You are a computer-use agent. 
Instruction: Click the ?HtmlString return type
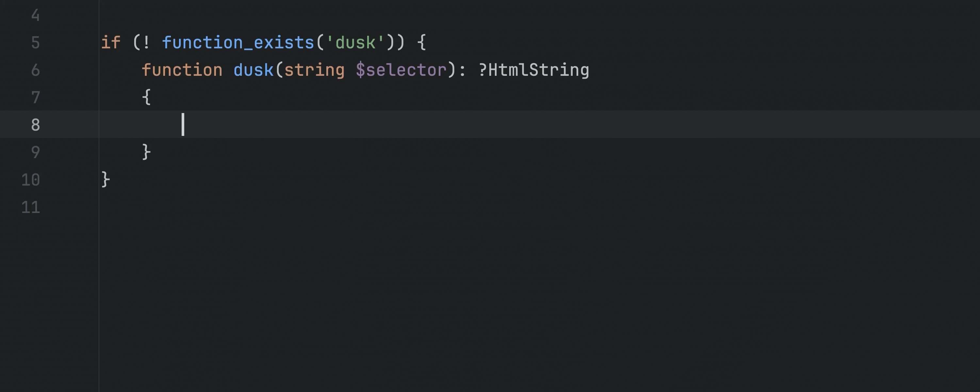pos(534,70)
